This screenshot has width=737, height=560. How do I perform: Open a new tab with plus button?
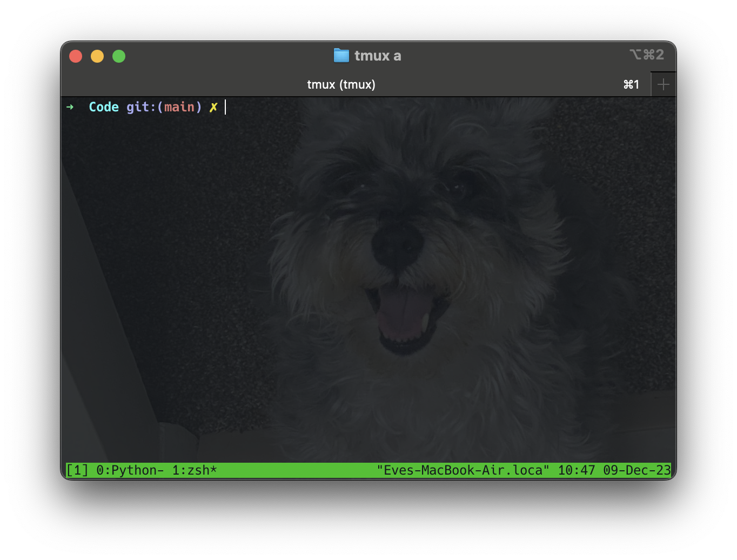[x=663, y=85]
